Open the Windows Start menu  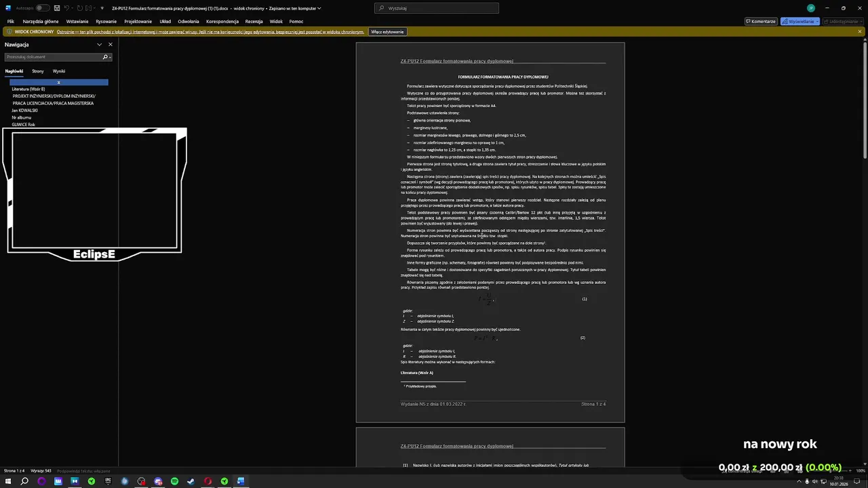point(8,481)
